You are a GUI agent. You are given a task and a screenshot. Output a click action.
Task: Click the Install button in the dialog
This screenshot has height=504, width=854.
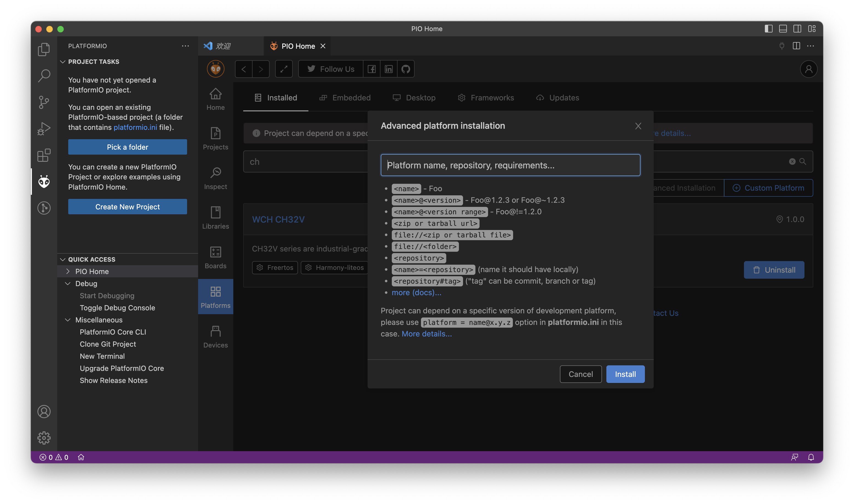tap(625, 374)
